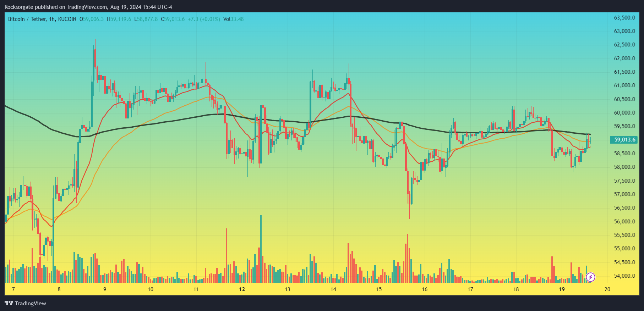The height and width of the screenshot is (311, 644).
Task: Click the 58,500.0 price axis label
Action: [624, 154]
